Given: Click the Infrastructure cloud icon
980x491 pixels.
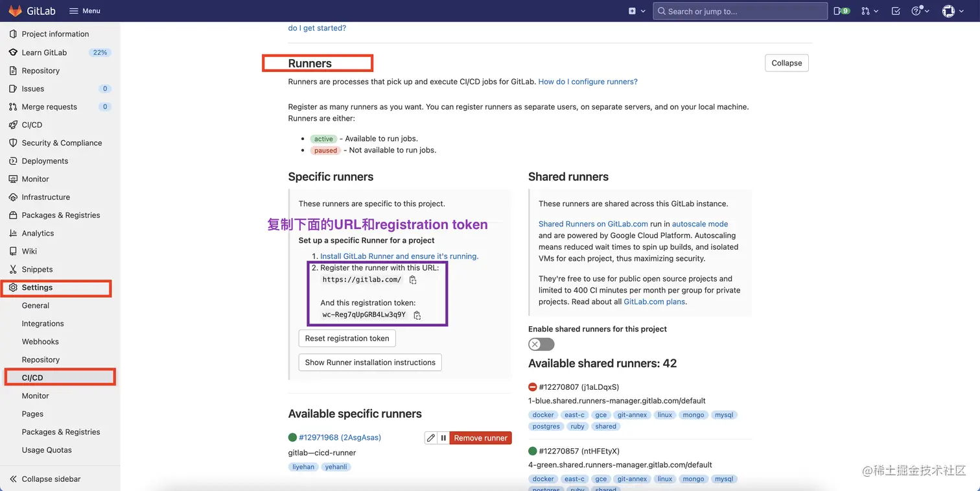Looking at the screenshot, I should click(13, 197).
